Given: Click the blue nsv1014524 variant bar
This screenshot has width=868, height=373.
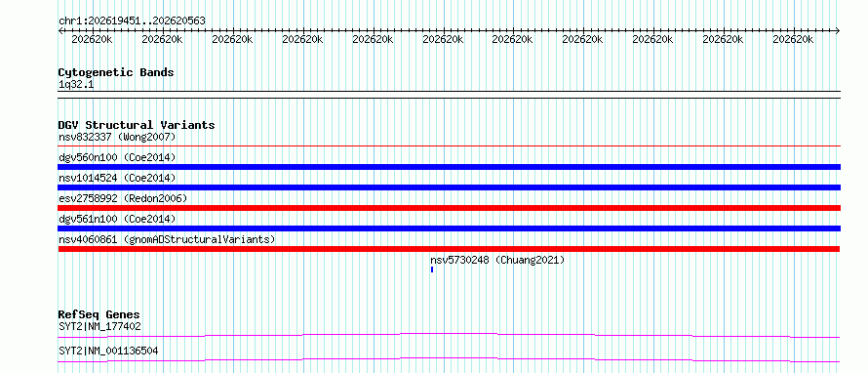Looking at the screenshot, I should coord(449,187).
